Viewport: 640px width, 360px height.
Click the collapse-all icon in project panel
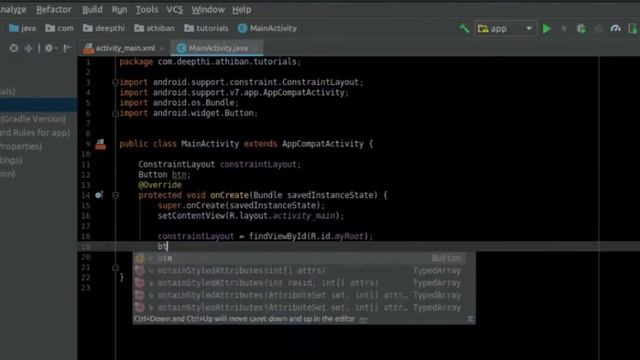(x=29, y=48)
